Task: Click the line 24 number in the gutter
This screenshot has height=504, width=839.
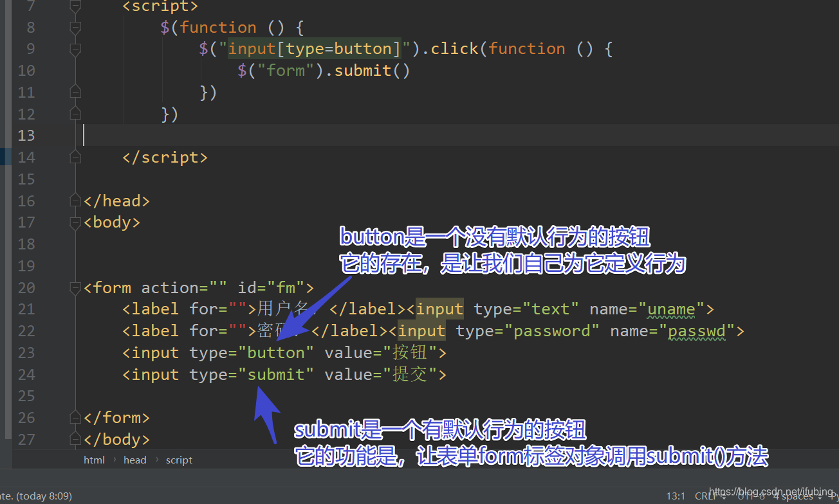Action: pyautogui.click(x=26, y=375)
